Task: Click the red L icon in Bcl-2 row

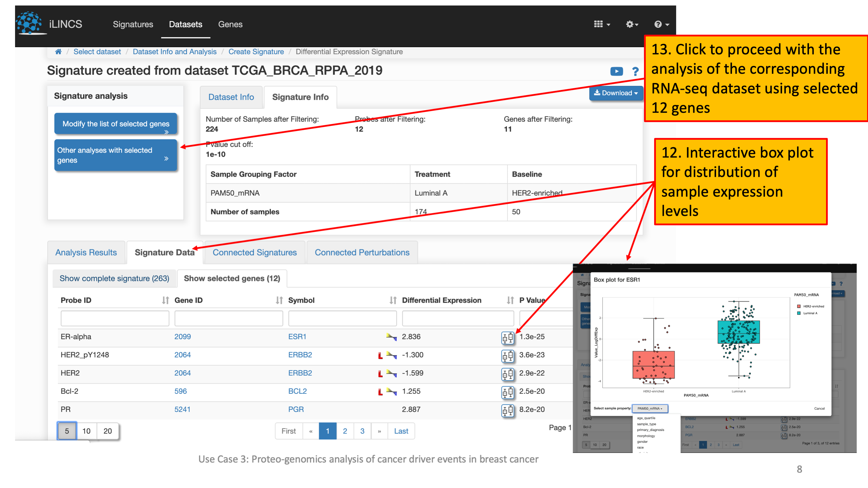Action: (380, 392)
